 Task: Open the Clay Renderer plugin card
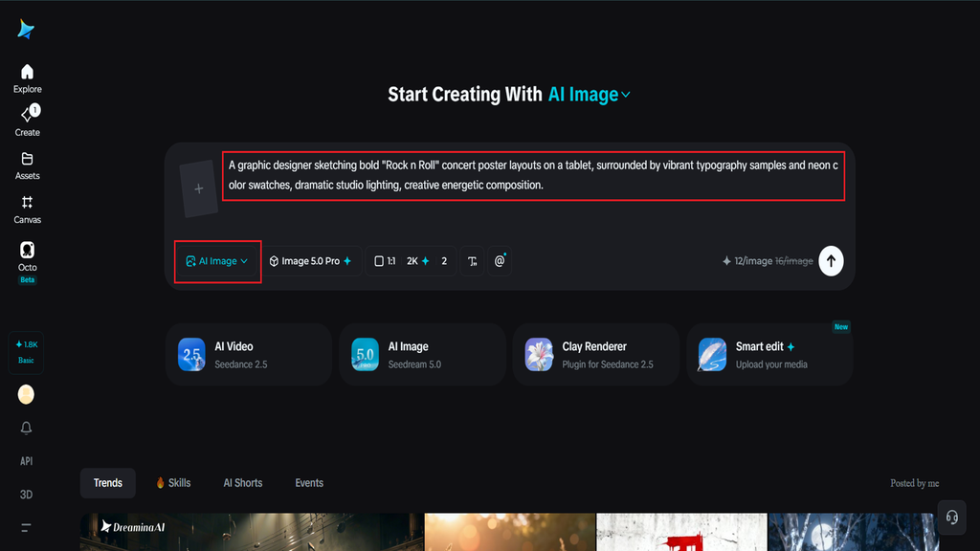coord(595,354)
